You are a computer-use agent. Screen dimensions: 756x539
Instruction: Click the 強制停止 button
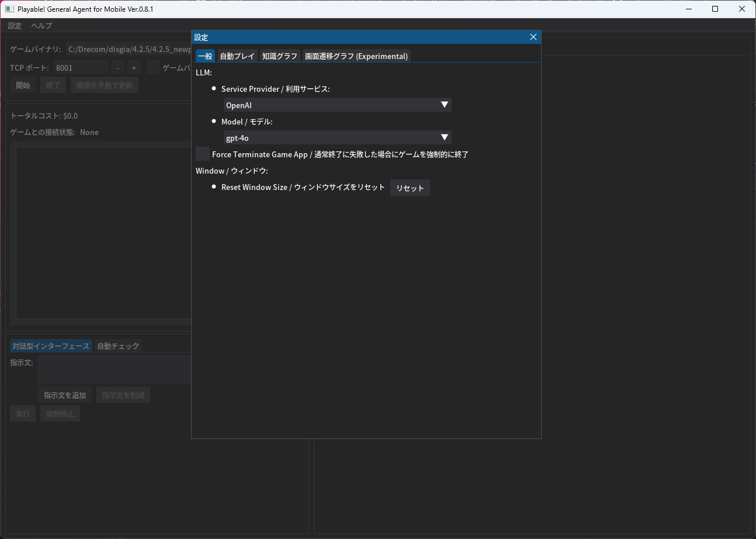pos(60,414)
